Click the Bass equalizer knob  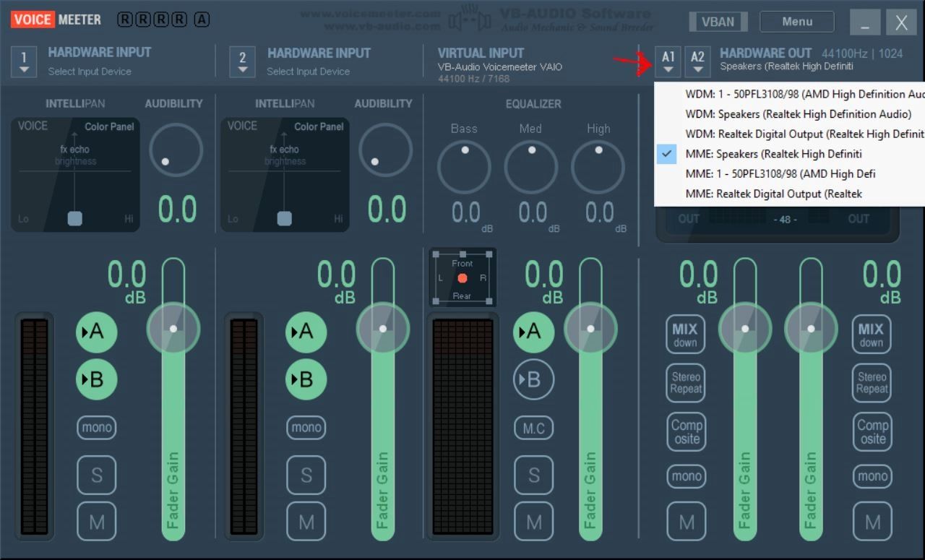465,168
